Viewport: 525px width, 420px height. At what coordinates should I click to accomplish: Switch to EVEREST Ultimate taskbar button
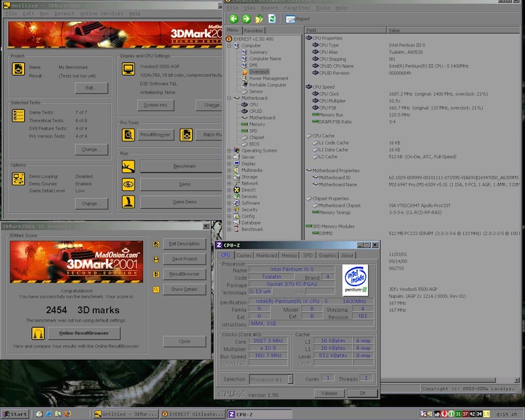point(193,414)
